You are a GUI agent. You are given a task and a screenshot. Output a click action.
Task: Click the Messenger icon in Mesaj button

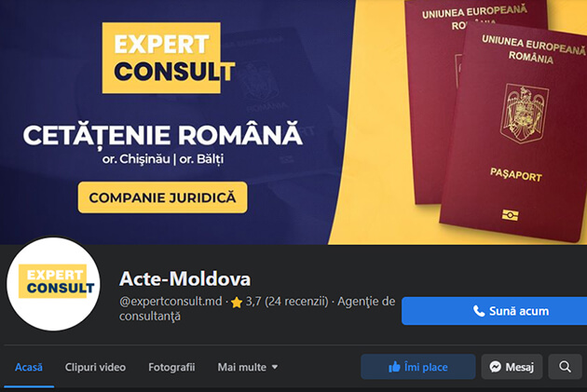(x=496, y=367)
